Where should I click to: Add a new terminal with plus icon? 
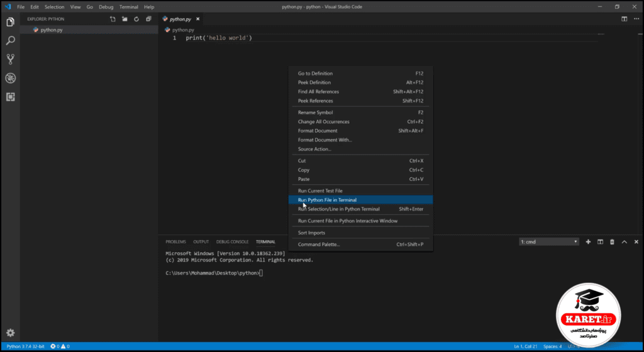coord(588,241)
